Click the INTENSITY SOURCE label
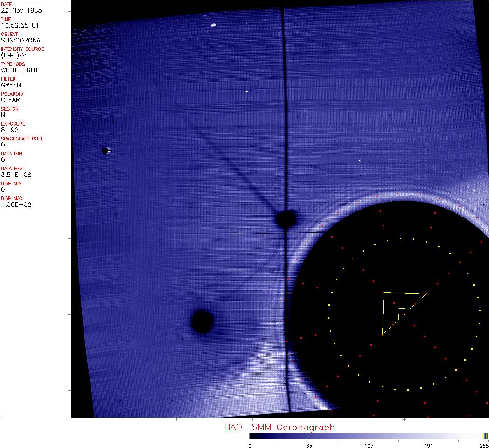The height and width of the screenshot is (448, 489). click(22, 49)
